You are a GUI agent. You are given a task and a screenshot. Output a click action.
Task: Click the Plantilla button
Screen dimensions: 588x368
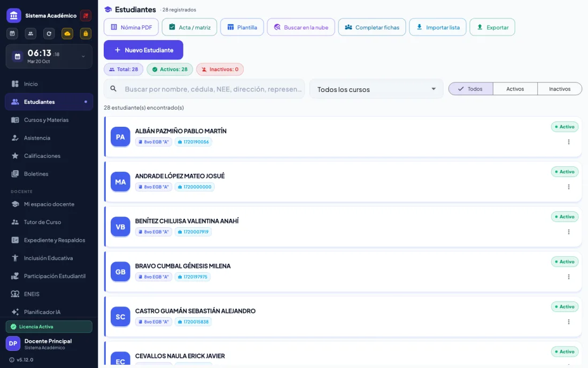242,27
